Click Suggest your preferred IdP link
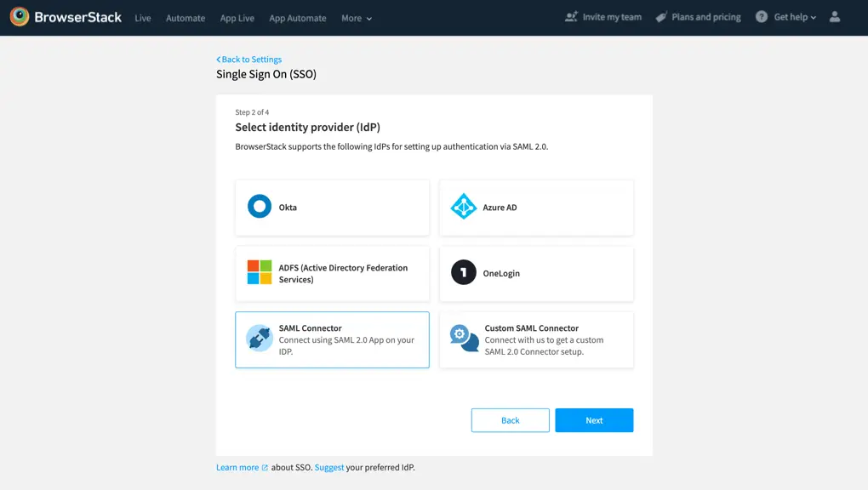 328,467
